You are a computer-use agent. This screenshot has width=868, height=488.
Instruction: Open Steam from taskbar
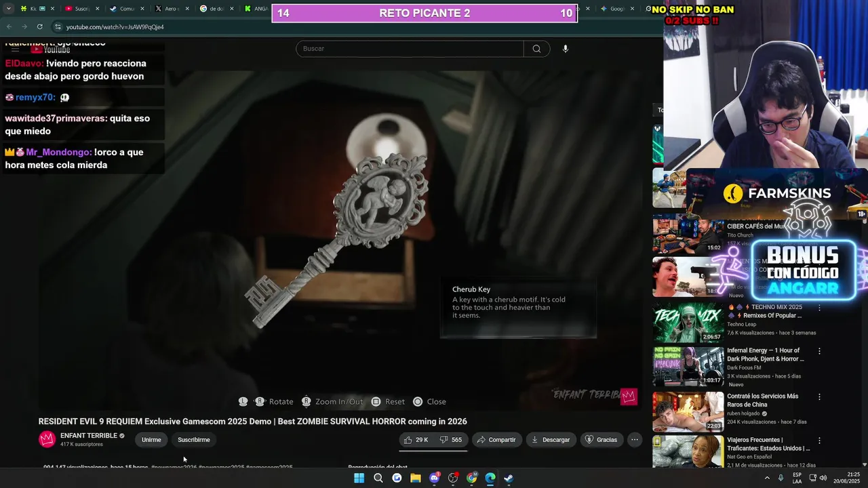[x=509, y=478]
